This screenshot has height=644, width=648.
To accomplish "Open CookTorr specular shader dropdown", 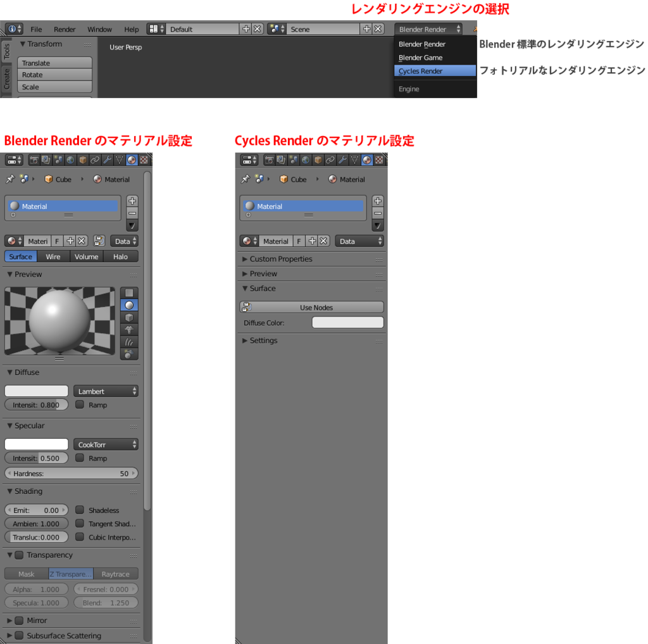I will point(106,445).
